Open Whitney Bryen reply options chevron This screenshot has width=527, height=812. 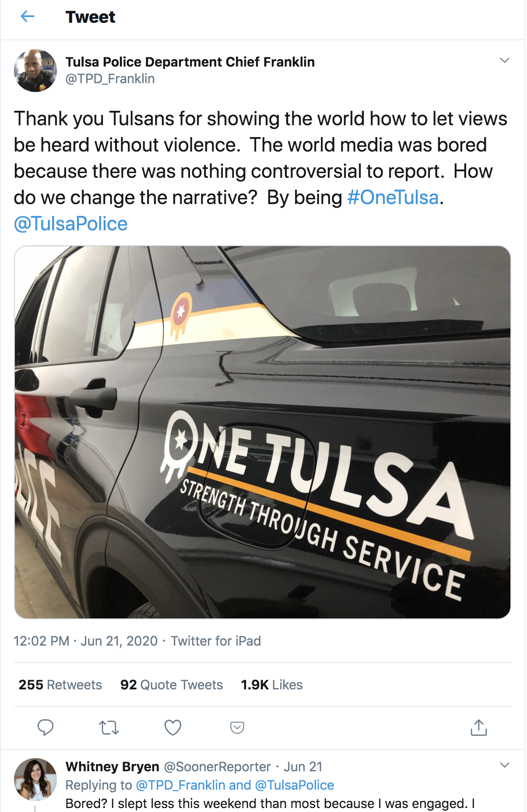504,765
